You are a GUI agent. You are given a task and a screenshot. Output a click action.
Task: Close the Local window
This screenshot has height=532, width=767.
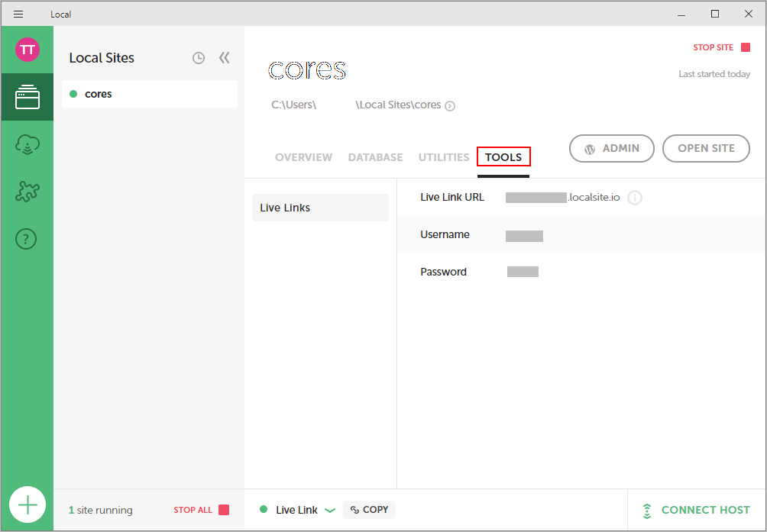click(x=749, y=15)
